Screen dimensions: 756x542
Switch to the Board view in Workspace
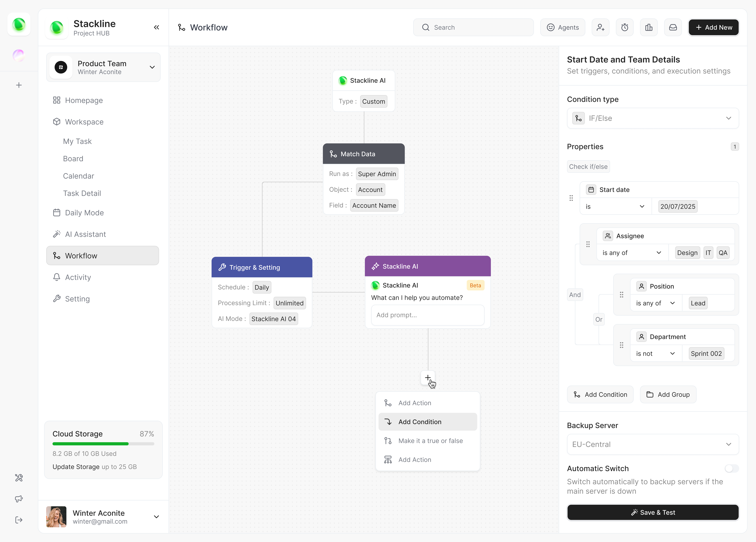coord(73,158)
